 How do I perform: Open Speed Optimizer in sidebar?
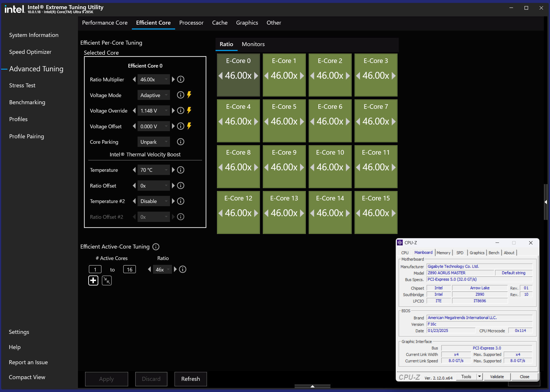pos(30,52)
